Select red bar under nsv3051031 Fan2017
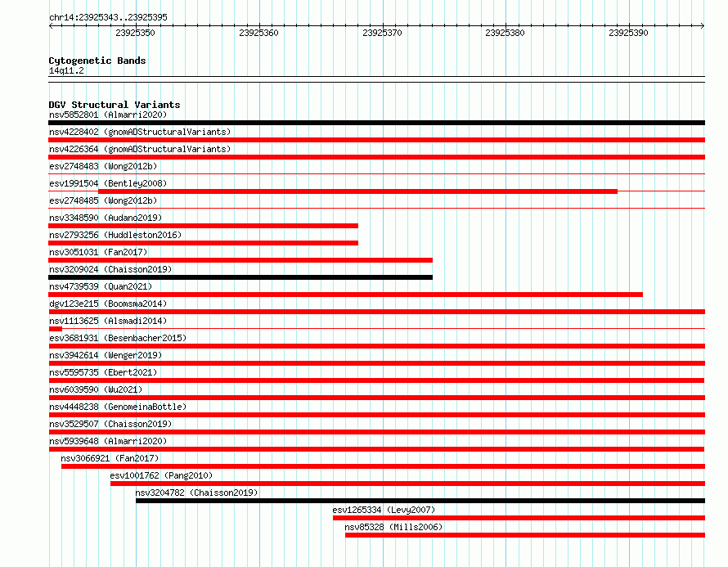 pos(240,260)
